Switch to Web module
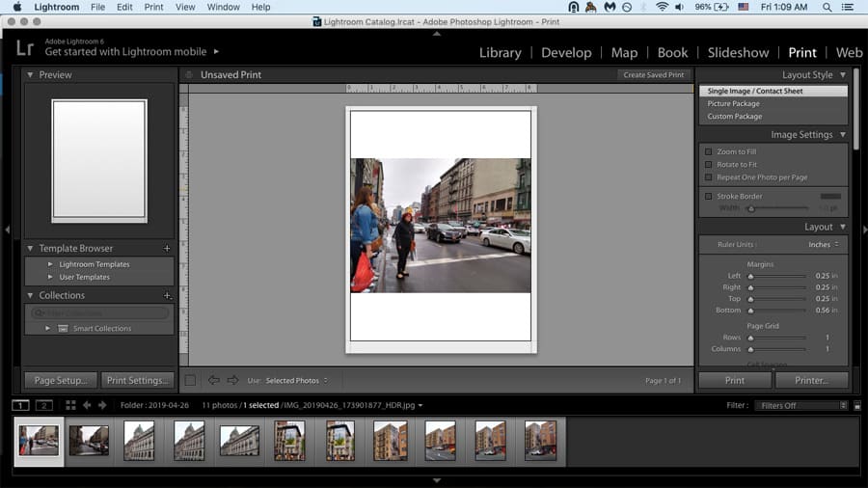Image resolution: width=868 pixels, height=488 pixels. 849,53
